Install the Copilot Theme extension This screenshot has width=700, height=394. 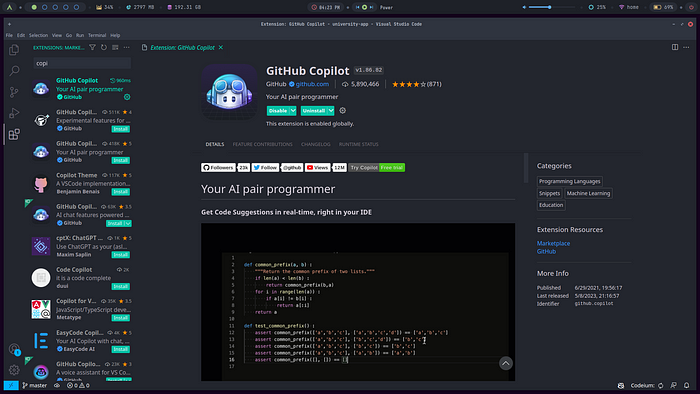(x=121, y=192)
